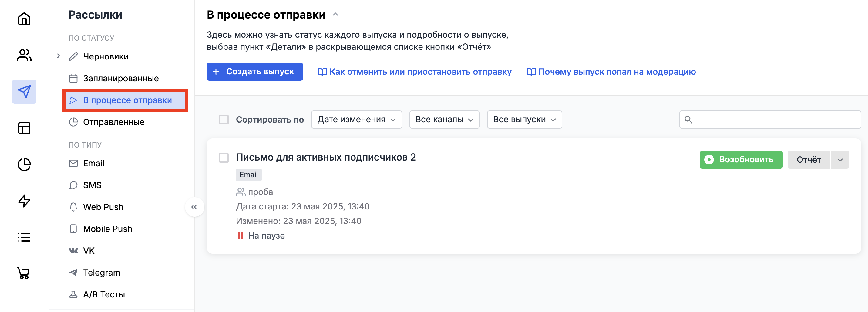The height and width of the screenshot is (312, 868).
Task: Open the list icon in left rail
Action: pyautogui.click(x=24, y=237)
